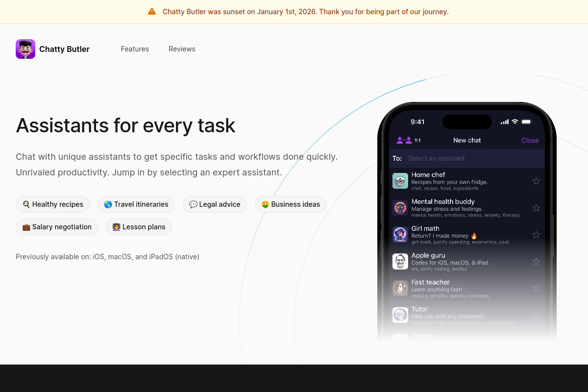The height and width of the screenshot is (392, 588).
Task: Click the Chatty Butler logo icon
Action: click(25, 49)
